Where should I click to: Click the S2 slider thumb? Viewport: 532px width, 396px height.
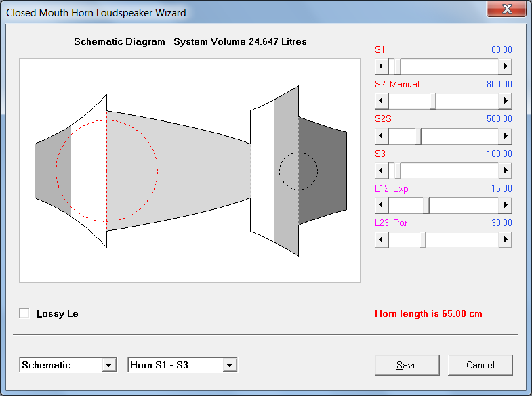point(433,101)
